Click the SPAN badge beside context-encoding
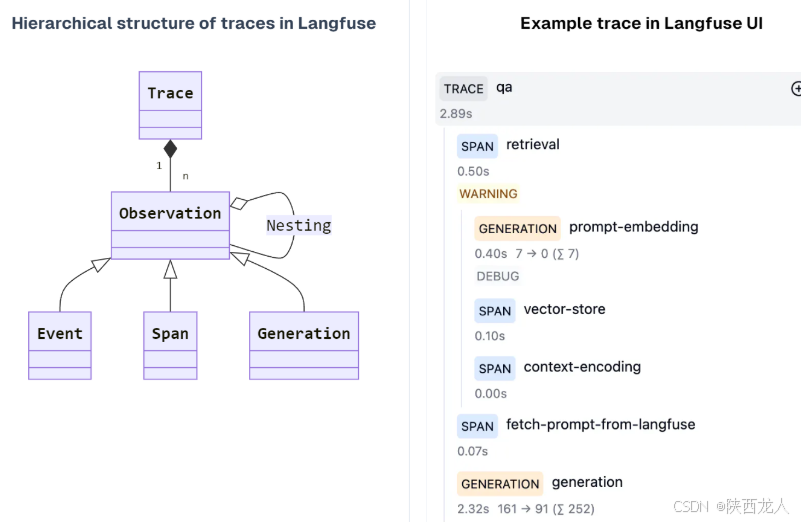 point(494,368)
